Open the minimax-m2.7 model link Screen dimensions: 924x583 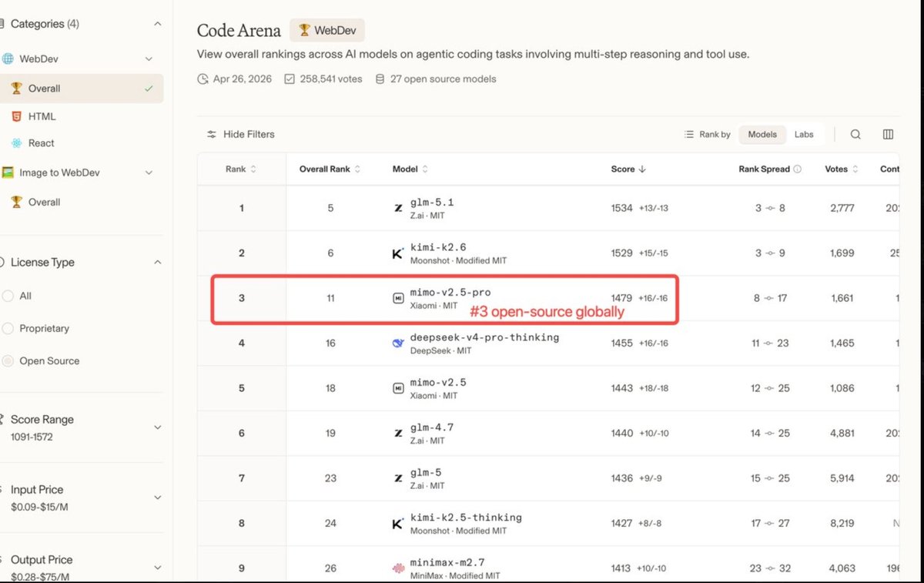click(x=447, y=563)
